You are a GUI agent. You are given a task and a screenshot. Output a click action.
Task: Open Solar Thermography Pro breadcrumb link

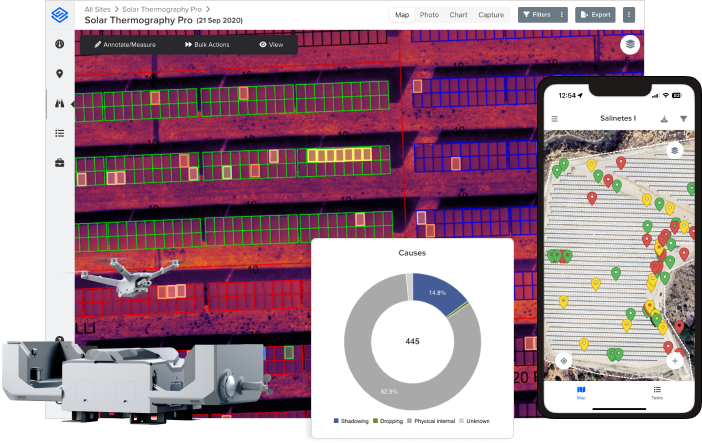pyautogui.click(x=162, y=9)
